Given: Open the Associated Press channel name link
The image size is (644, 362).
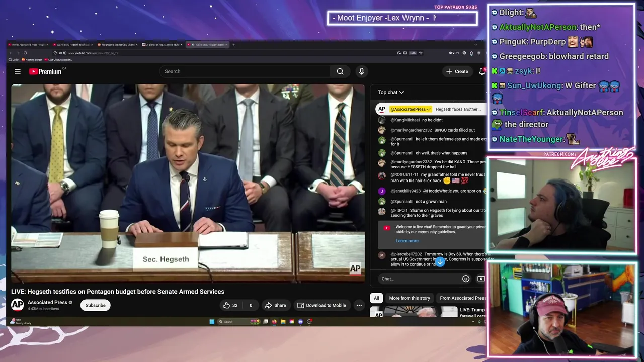Looking at the screenshot, I should pos(47,302).
